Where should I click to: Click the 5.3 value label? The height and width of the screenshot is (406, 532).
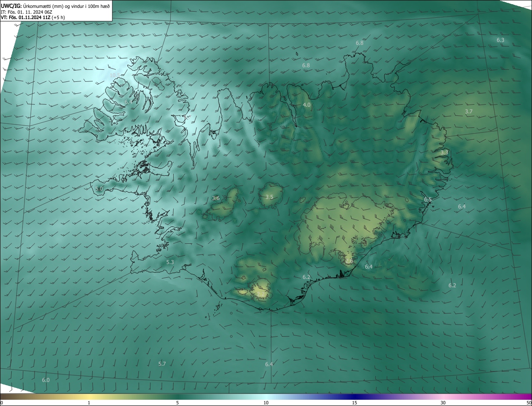click(x=170, y=262)
